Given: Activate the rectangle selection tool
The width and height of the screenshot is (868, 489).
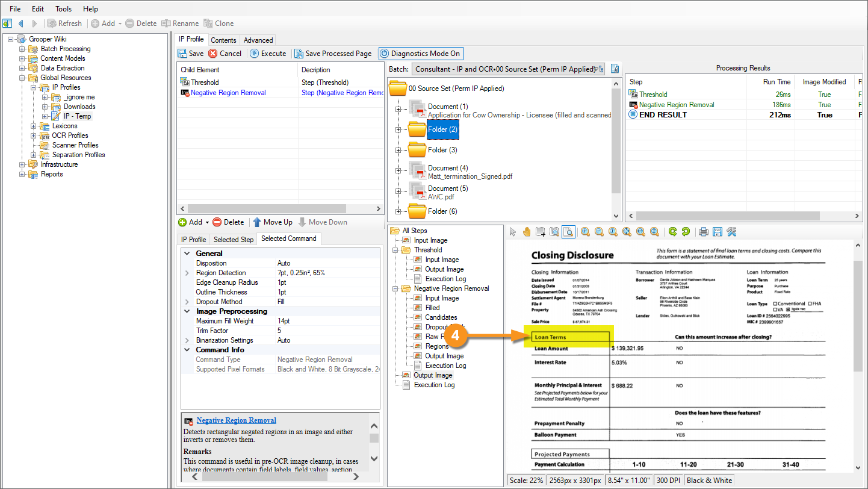Looking at the screenshot, I should [541, 232].
